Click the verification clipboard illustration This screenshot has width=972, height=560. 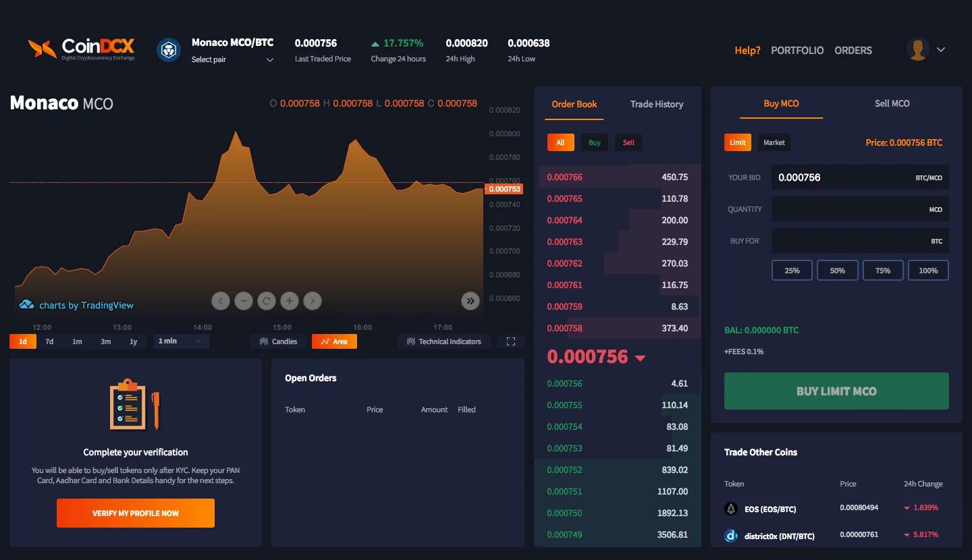[x=136, y=405]
